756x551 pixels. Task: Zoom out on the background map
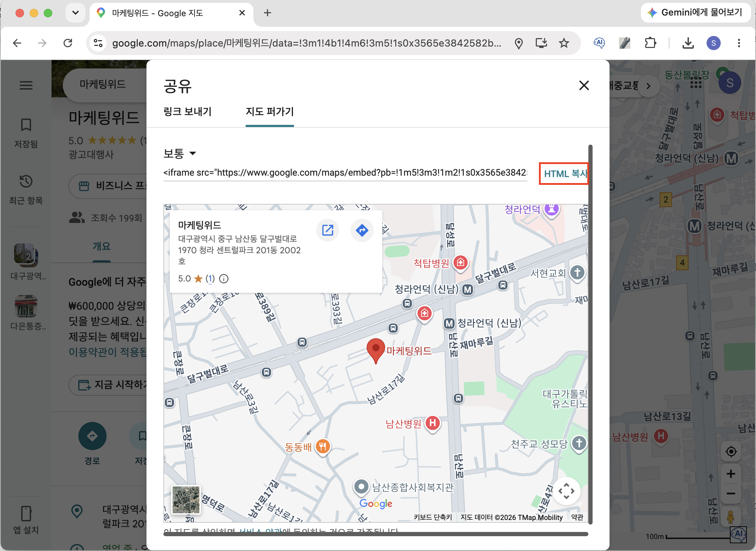click(x=731, y=494)
